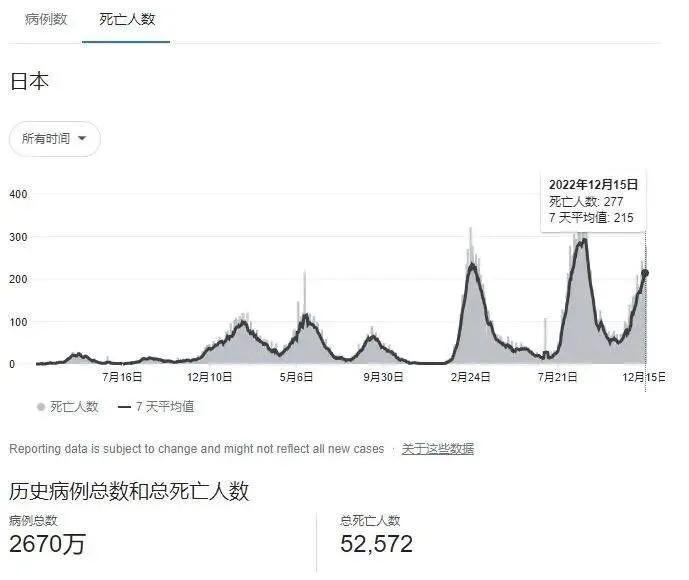Click the 病例总数 label
This screenshot has width=689, height=580.
pyautogui.click(x=33, y=521)
